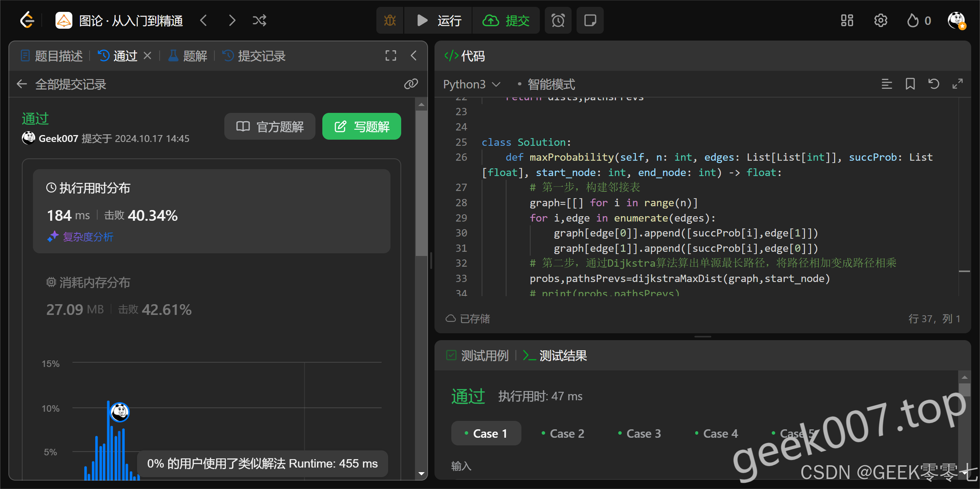Click the shuffle random problem icon
The height and width of the screenshot is (489, 980).
(x=259, y=20)
